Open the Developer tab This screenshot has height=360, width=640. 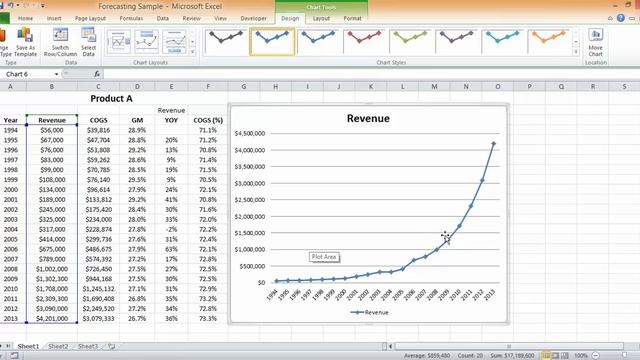(253, 18)
